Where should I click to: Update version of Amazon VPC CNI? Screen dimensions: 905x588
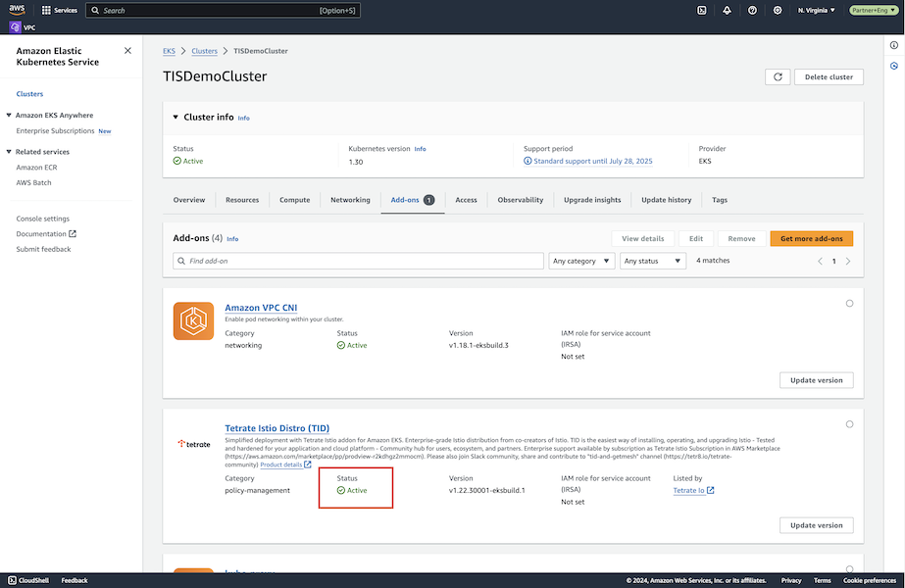[817, 380]
